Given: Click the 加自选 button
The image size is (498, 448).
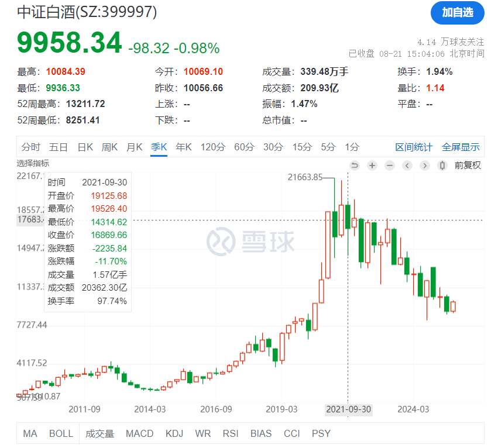Looking at the screenshot, I should [458, 13].
